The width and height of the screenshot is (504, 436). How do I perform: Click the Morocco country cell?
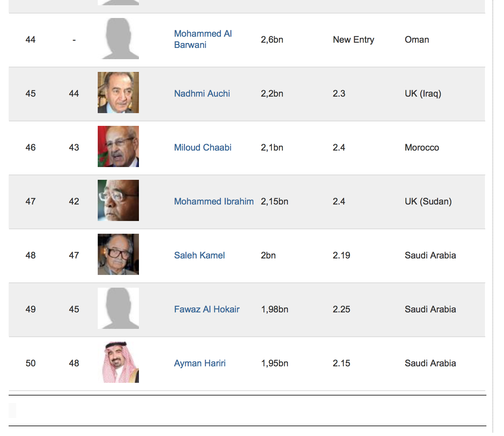422,148
